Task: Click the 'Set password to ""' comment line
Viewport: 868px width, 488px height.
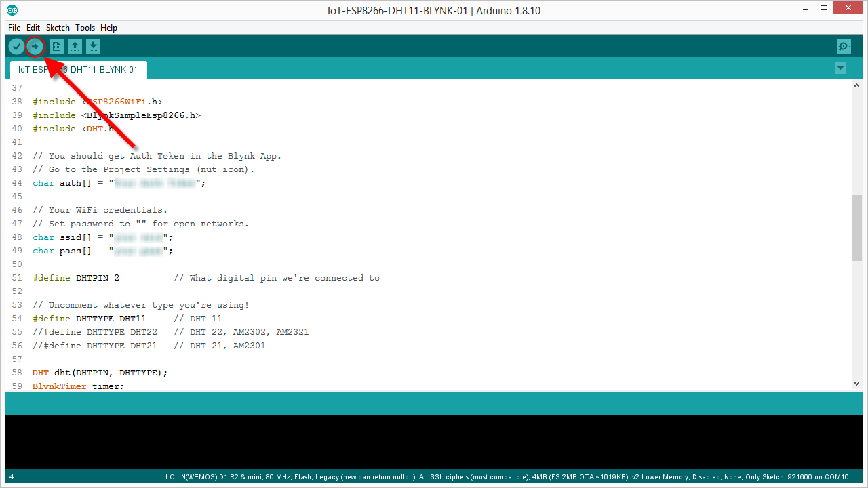Action: pos(141,224)
